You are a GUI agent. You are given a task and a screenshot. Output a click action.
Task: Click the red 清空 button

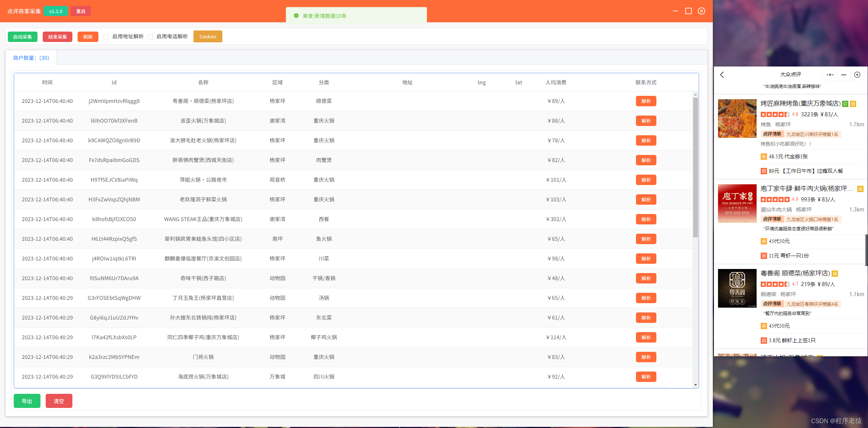point(59,401)
